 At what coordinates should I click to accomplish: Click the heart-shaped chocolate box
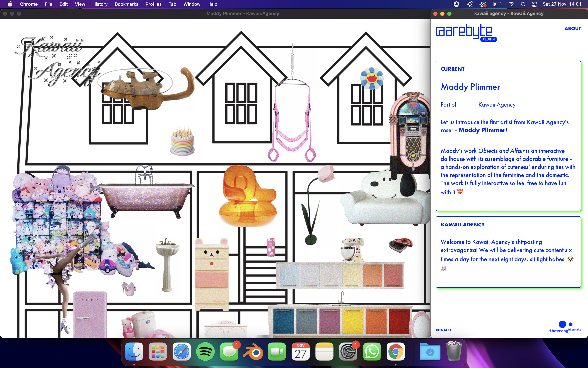pos(401,245)
